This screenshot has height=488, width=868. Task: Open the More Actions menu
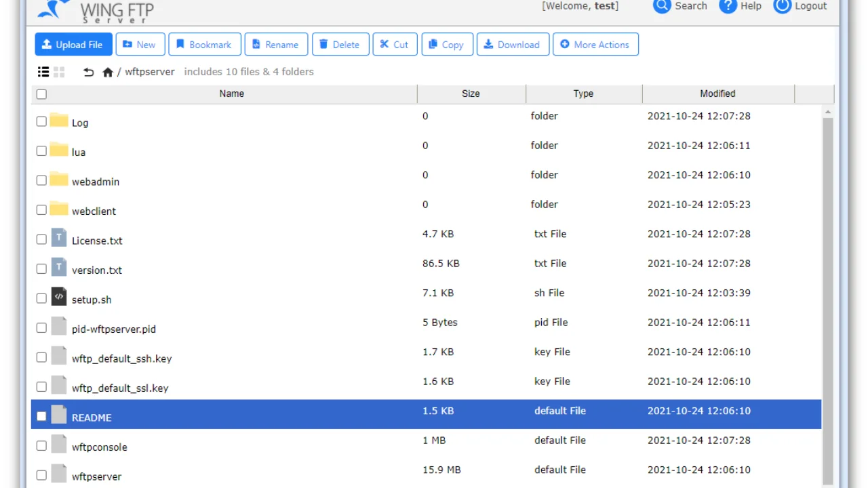[595, 44]
